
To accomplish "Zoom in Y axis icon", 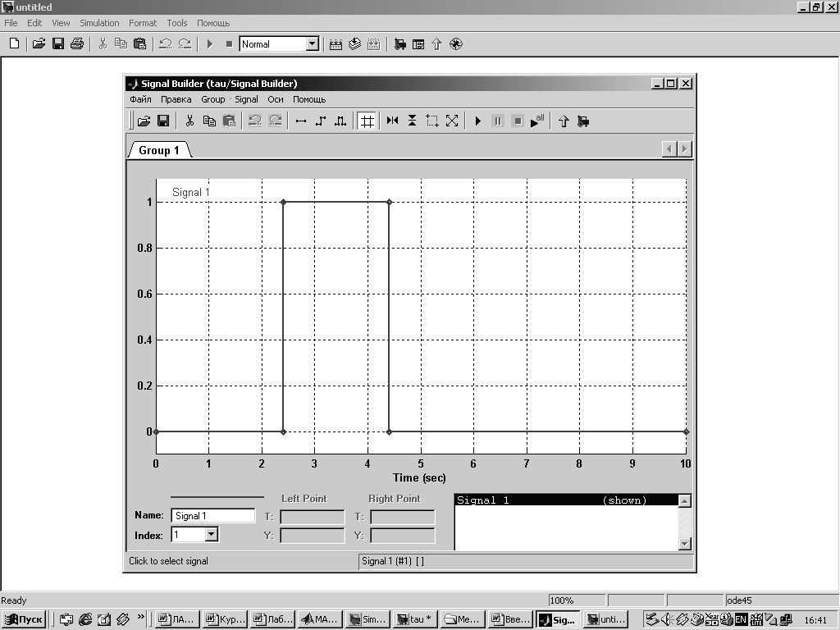I will [412, 121].
